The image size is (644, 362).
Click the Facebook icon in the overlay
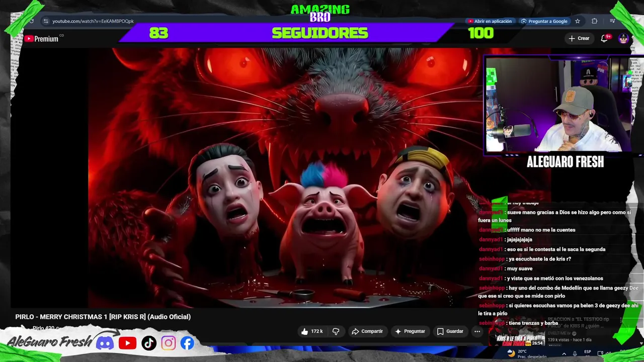[187, 343]
